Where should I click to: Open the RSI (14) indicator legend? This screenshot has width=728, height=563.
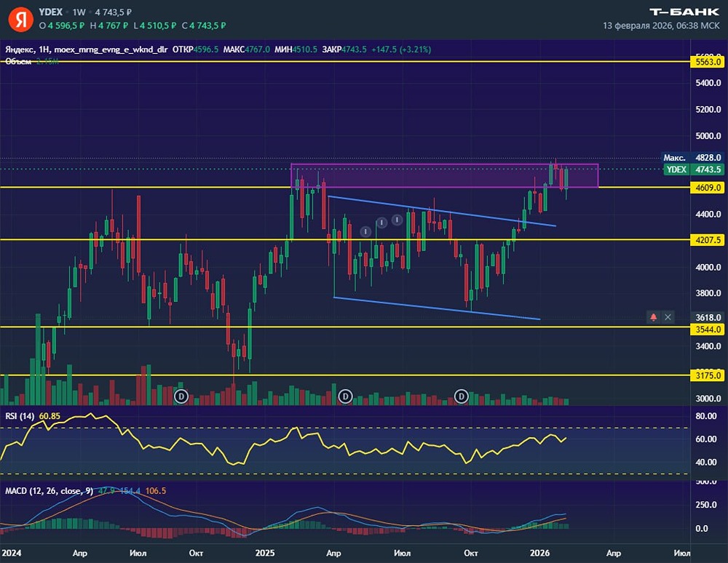20,416
